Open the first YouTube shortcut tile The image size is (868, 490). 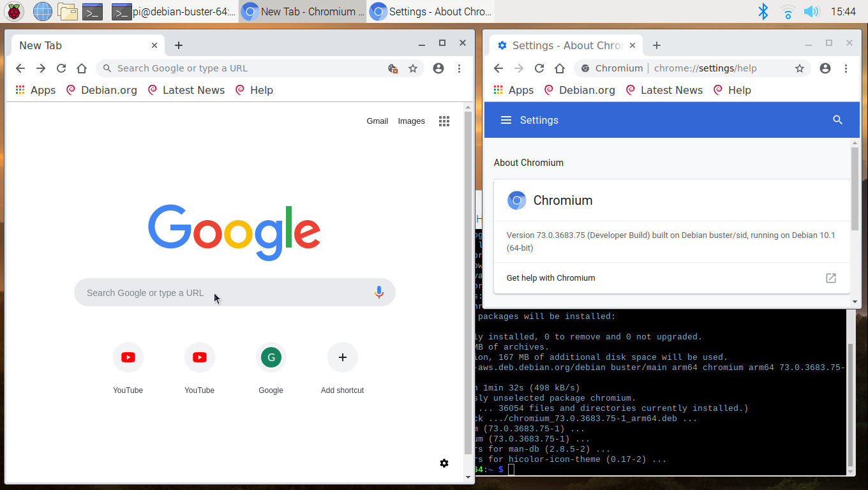(x=128, y=368)
